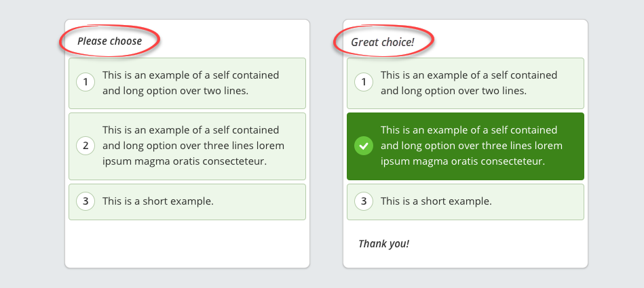Image resolution: width=644 pixels, height=288 pixels.
Task: Click the "Please choose" heading
Action: 110,41
